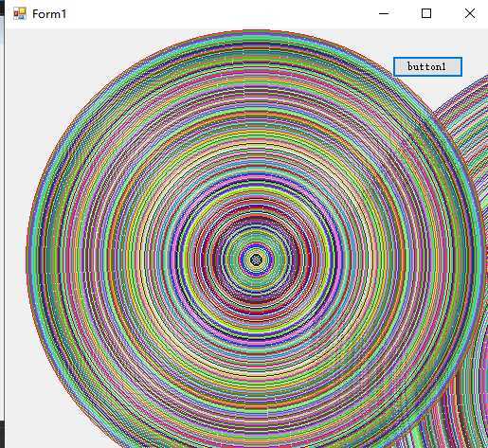Click the small blue ring surrounding the circle's center

[256, 260]
